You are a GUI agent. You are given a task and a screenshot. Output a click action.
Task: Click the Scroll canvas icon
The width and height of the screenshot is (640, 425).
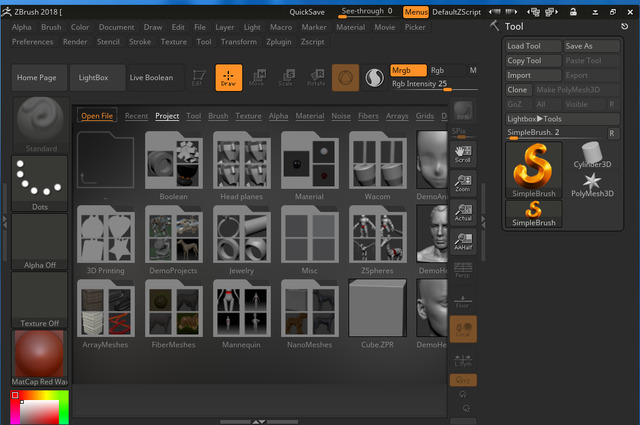[462, 153]
